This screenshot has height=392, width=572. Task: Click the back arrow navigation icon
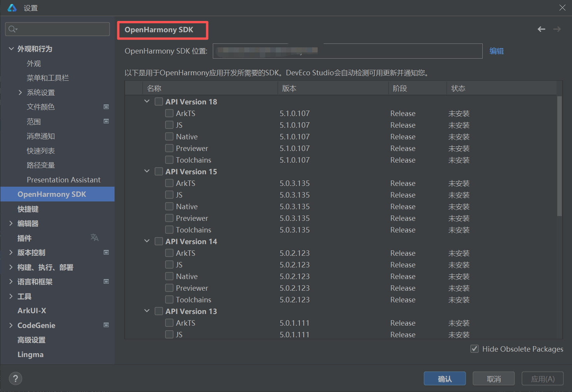pos(541,29)
